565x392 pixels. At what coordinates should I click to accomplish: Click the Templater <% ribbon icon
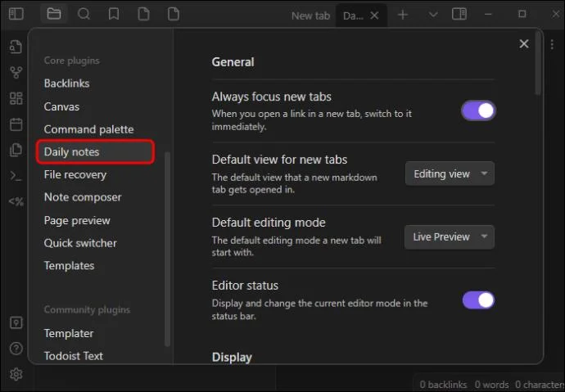point(16,201)
